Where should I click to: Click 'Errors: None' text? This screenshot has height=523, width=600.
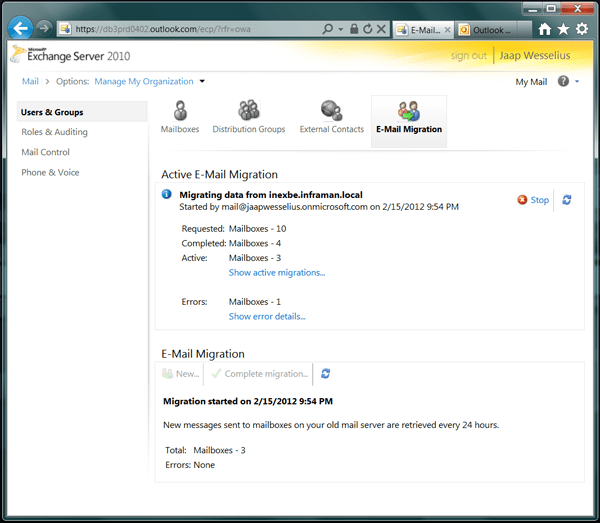(x=190, y=465)
